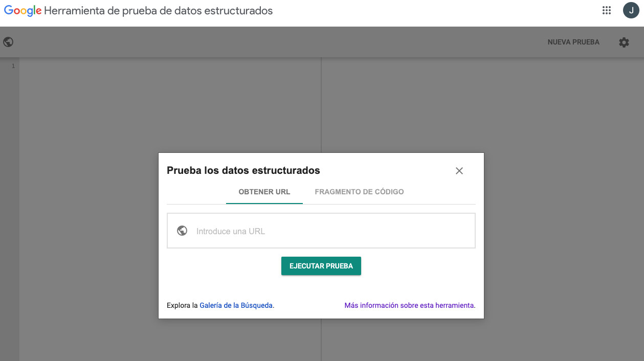Click the active tab underline indicator
The image size is (644, 361).
pos(264,202)
